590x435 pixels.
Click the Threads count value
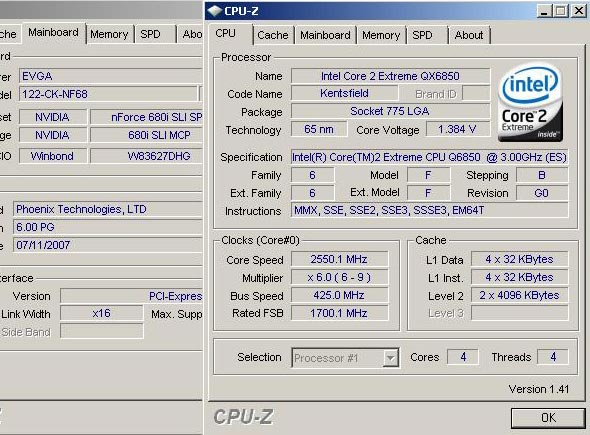(x=553, y=357)
